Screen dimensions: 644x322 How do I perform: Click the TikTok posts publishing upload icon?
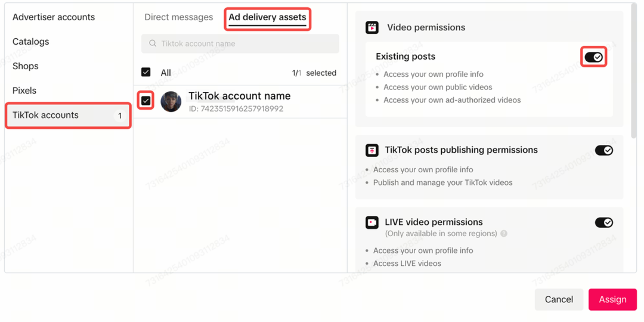click(x=371, y=150)
